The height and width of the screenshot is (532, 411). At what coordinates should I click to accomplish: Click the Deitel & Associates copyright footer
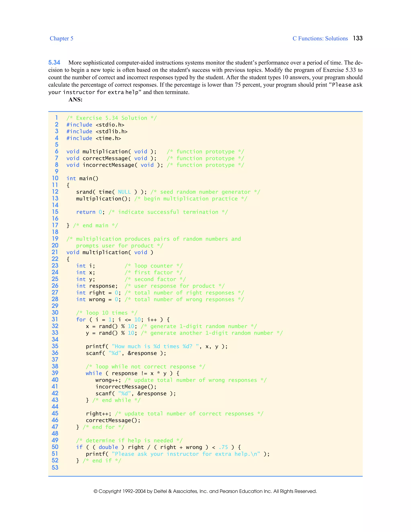[x=205, y=491]
